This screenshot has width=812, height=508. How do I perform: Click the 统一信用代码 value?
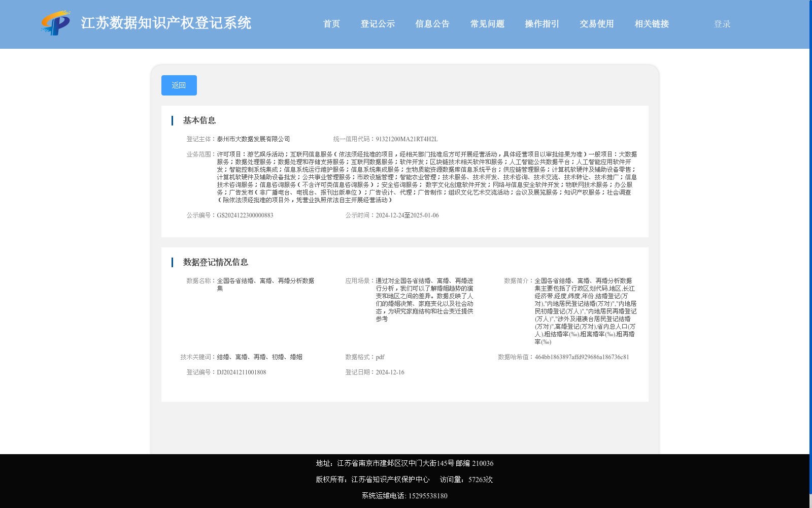(x=406, y=138)
